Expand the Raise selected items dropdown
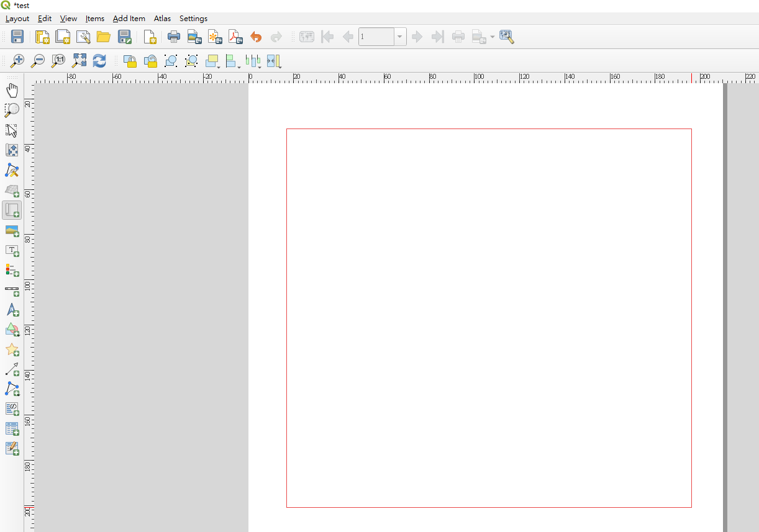This screenshot has width=759, height=532. (x=219, y=65)
